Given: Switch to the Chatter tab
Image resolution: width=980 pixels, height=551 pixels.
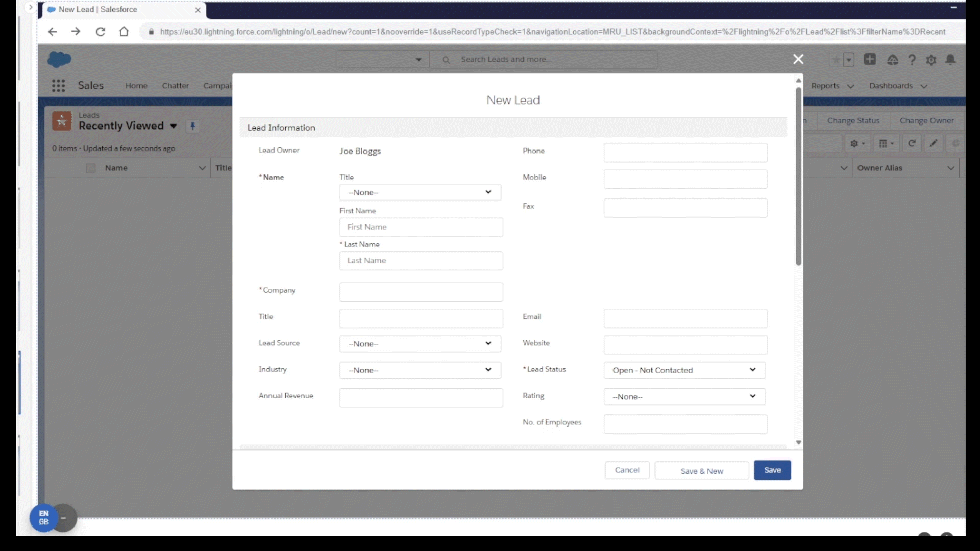Looking at the screenshot, I should [176, 86].
